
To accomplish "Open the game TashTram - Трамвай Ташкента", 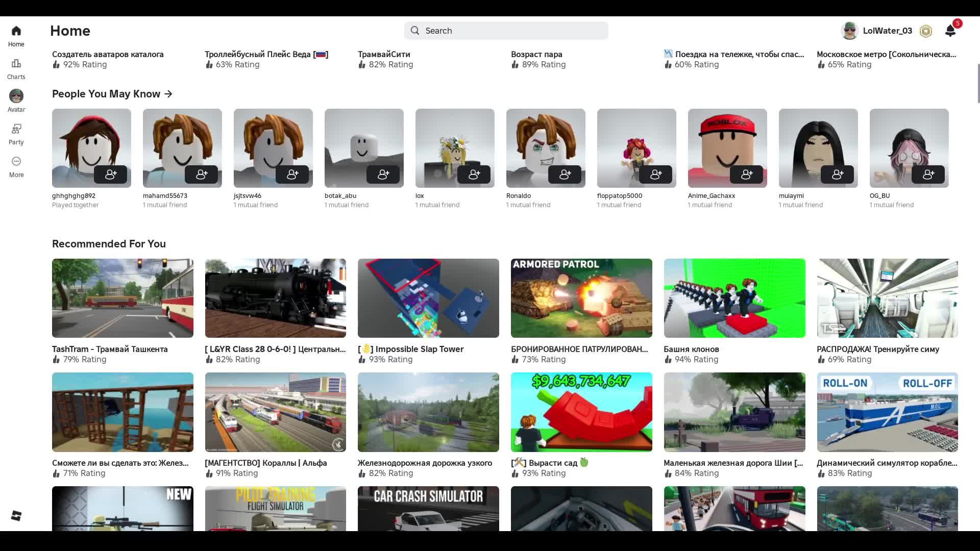I will (x=109, y=349).
